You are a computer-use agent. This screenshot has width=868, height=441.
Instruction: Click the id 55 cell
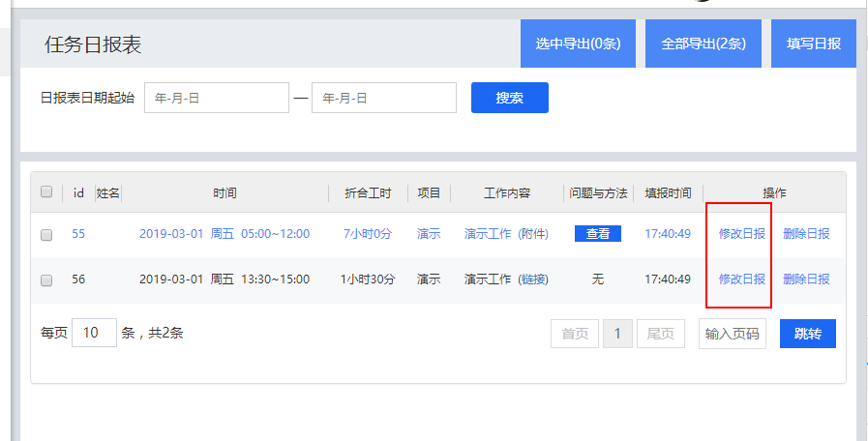78,233
